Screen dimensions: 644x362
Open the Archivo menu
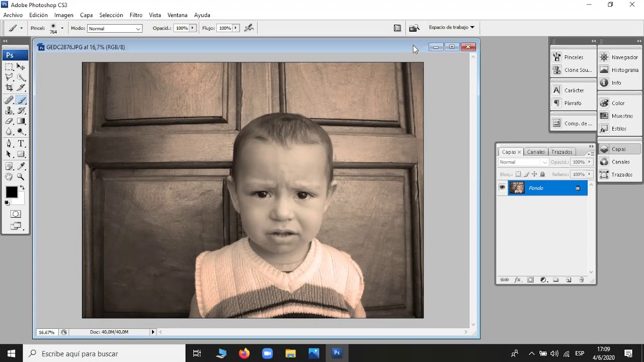coord(13,15)
